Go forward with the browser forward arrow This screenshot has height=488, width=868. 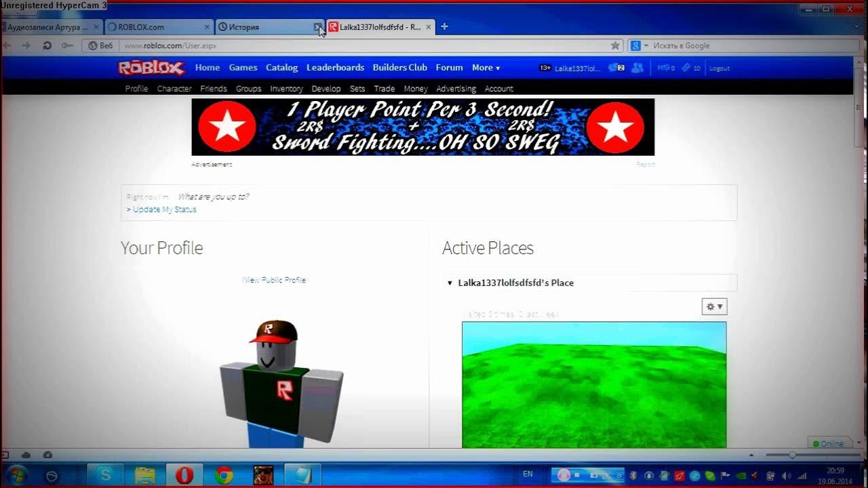click(x=26, y=45)
